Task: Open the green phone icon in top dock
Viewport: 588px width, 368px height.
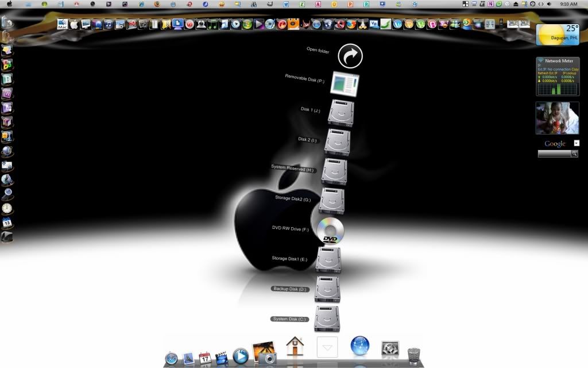Action: pyautogui.click(x=420, y=24)
